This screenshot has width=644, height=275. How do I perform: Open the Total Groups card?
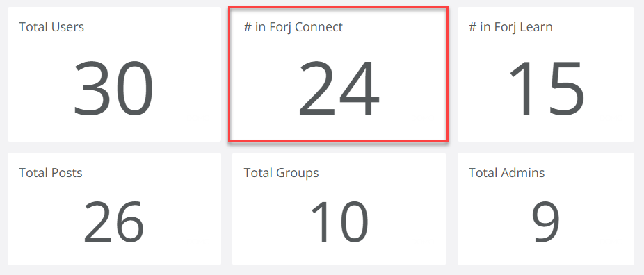[x=339, y=209]
